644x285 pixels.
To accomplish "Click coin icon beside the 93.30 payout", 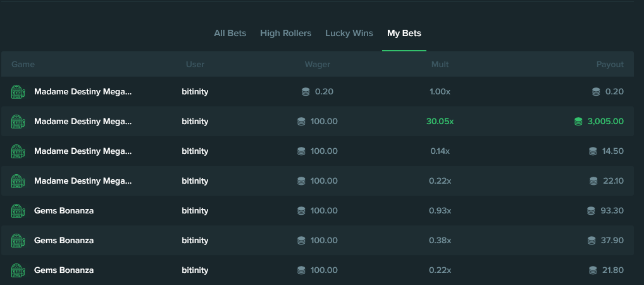I will tap(591, 210).
